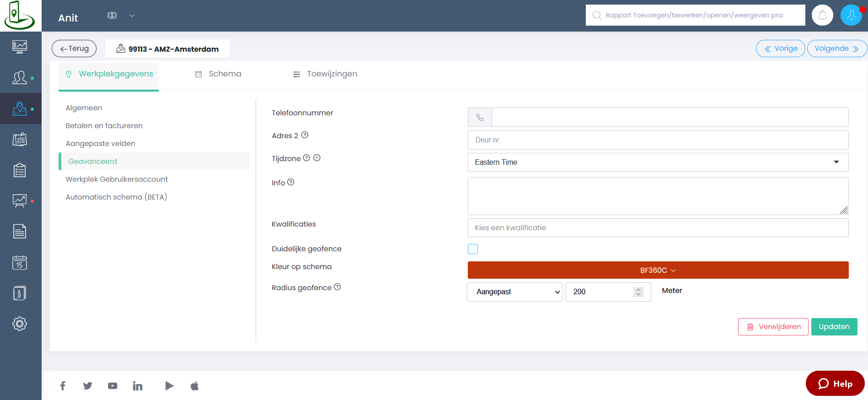Click the report search box at top

(695, 15)
